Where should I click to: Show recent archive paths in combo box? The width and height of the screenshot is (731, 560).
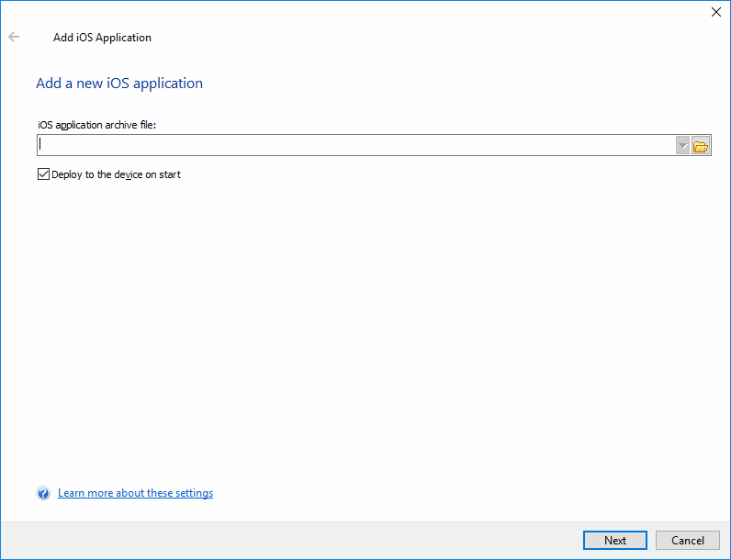(x=682, y=146)
